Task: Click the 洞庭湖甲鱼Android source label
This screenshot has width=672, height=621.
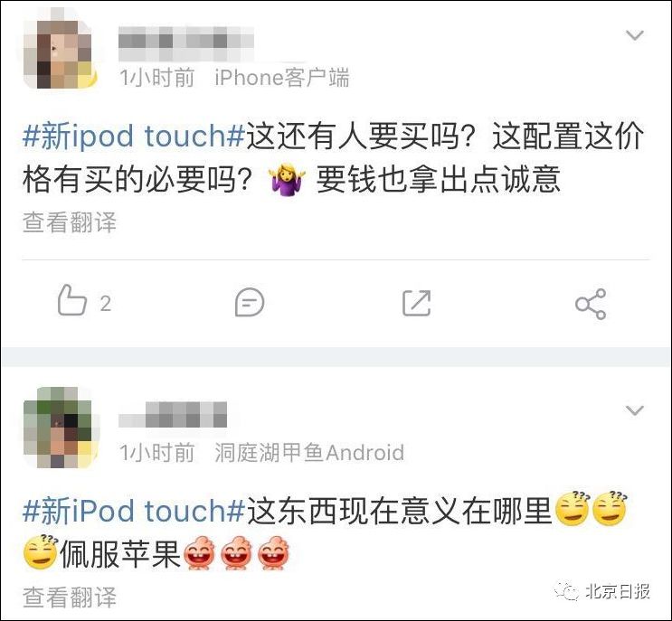Action: coord(309,452)
